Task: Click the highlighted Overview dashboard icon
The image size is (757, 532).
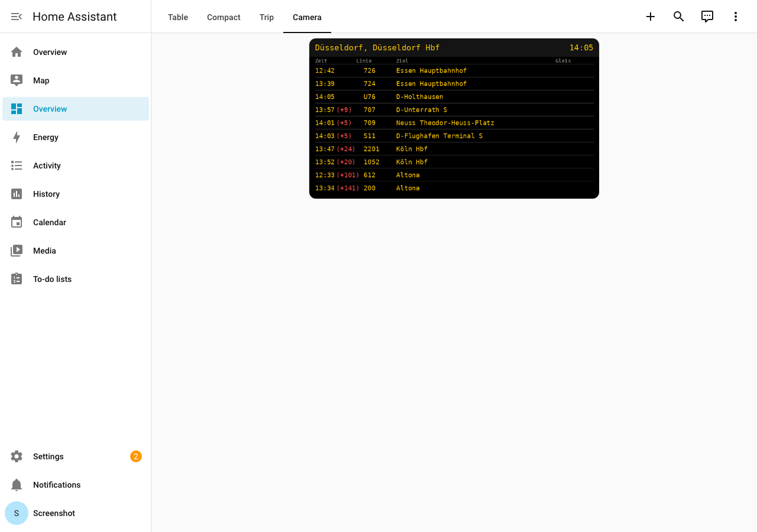Action: 17,109
